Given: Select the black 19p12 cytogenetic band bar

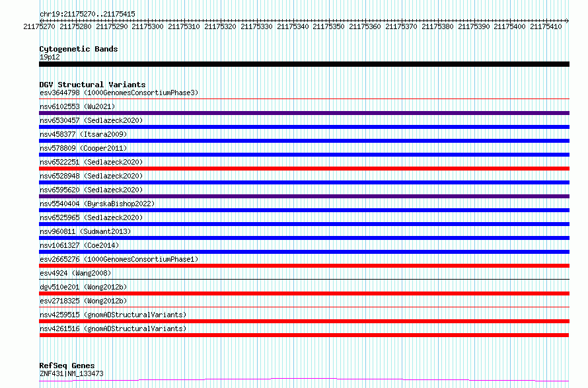Looking at the screenshot, I should 304,64.
